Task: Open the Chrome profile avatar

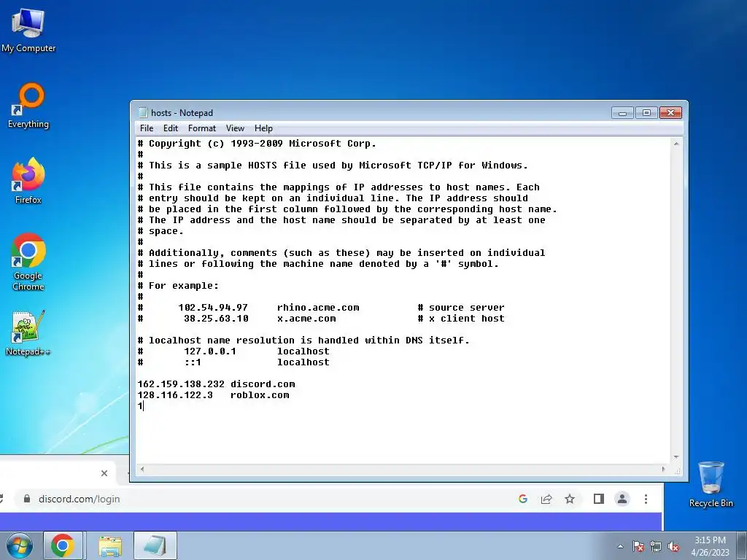Action: pyautogui.click(x=622, y=499)
